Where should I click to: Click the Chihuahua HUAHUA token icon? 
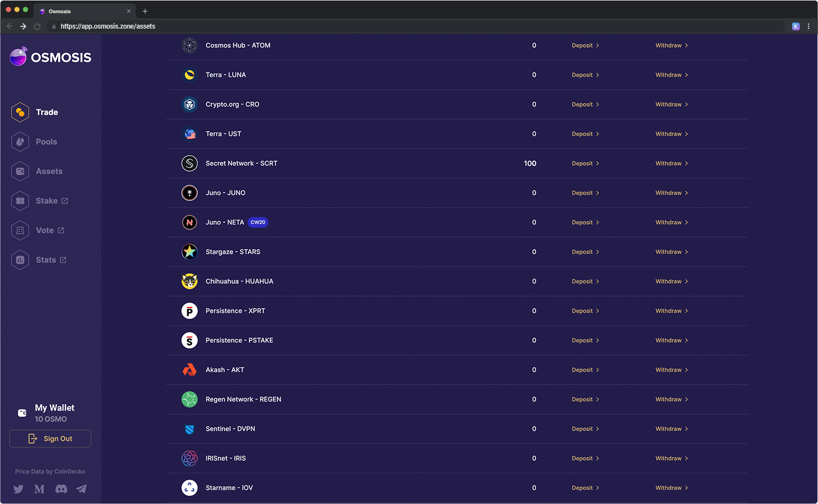(189, 281)
